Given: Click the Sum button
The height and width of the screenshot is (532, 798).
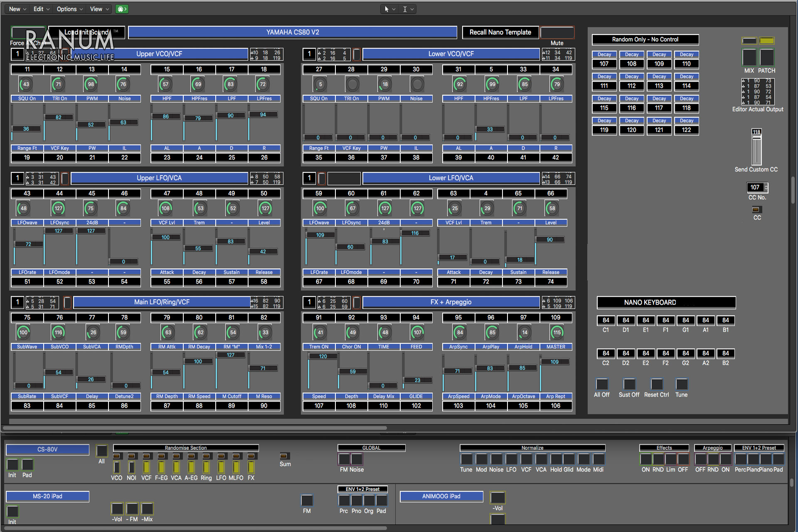Looking at the screenshot, I should click(x=285, y=456).
